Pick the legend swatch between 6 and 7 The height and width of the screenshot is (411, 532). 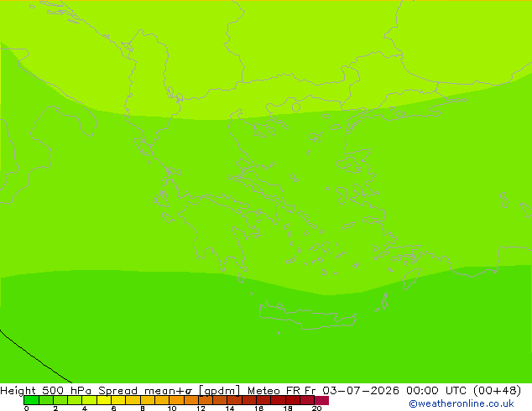(118, 400)
